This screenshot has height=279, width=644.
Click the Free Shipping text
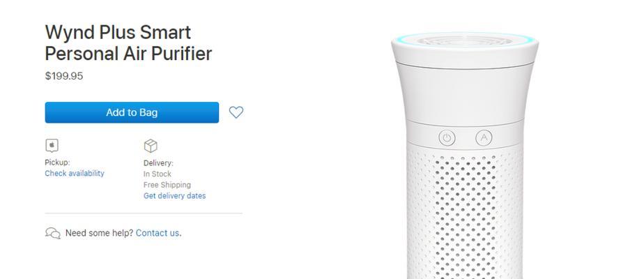[x=167, y=185]
